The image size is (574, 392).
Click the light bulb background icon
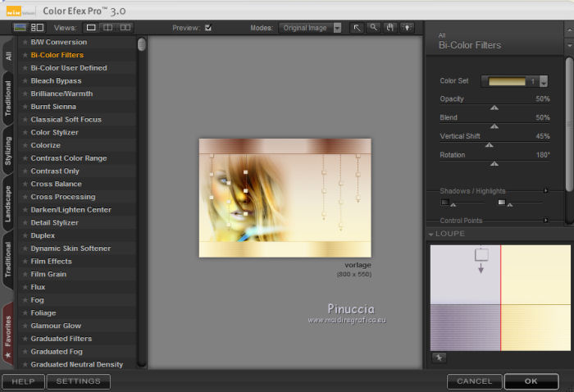pos(407,28)
